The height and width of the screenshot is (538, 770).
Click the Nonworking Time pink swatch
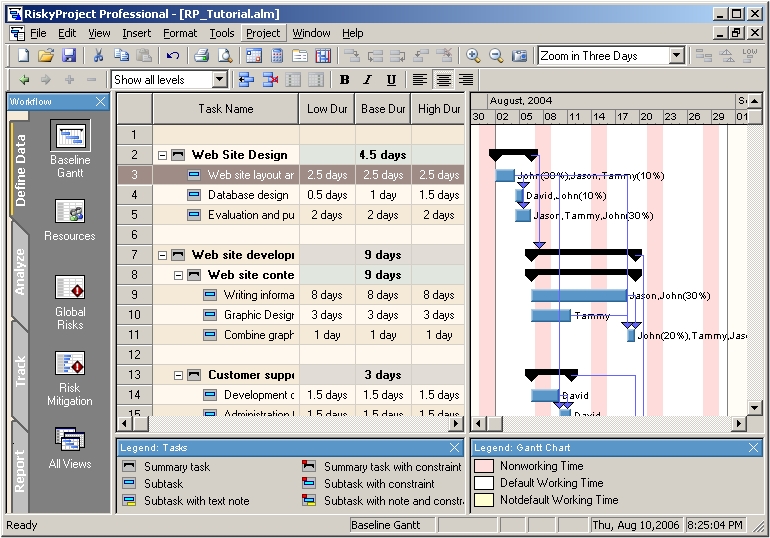[x=484, y=466]
